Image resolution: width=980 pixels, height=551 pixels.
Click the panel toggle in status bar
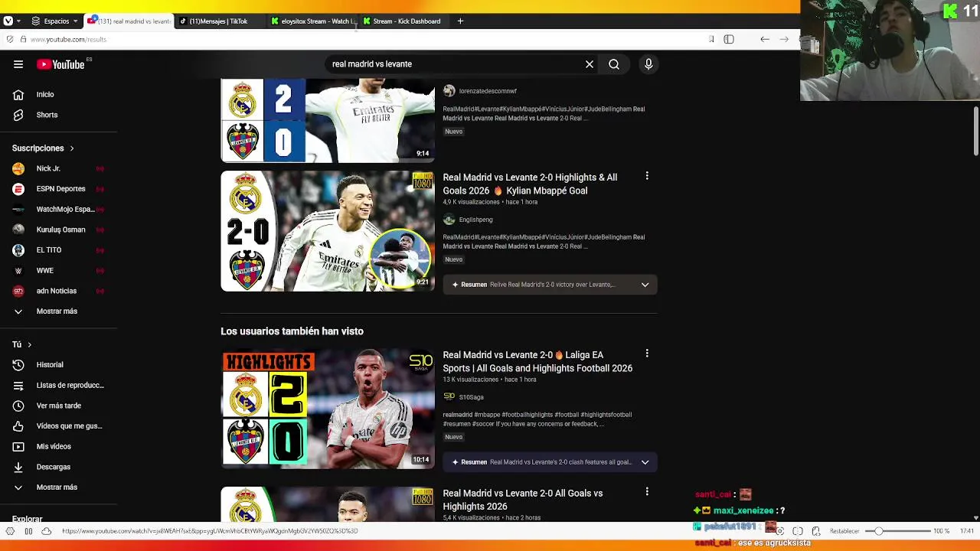pos(10,531)
